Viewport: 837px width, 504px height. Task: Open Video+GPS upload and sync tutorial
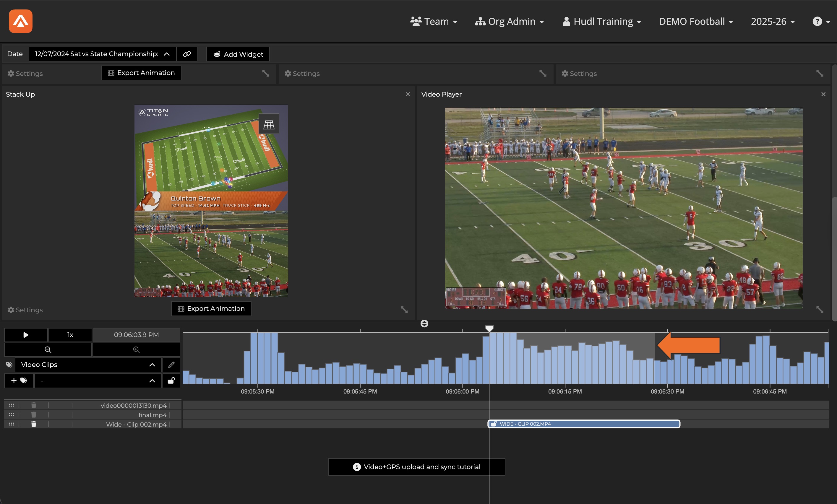click(x=416, y=467)
